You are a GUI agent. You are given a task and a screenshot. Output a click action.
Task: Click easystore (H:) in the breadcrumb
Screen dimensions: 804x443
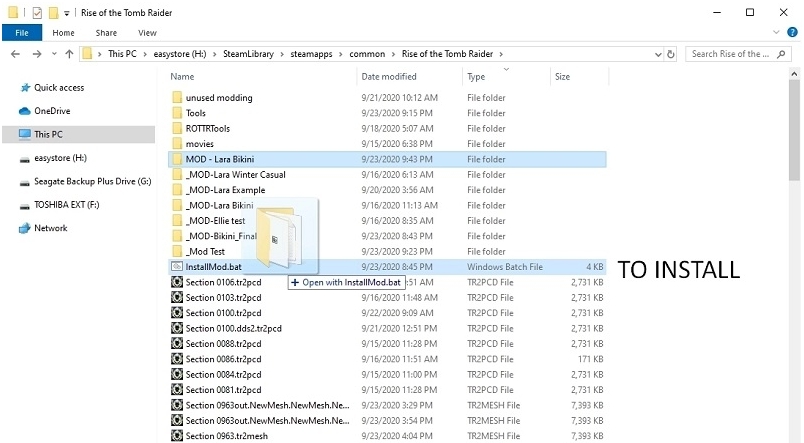(180, 54)
